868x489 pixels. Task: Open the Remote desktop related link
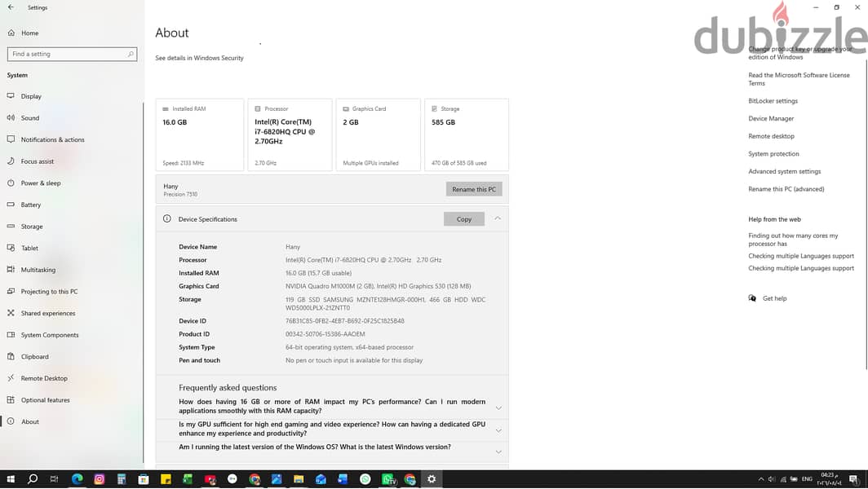tap(771, 136)
